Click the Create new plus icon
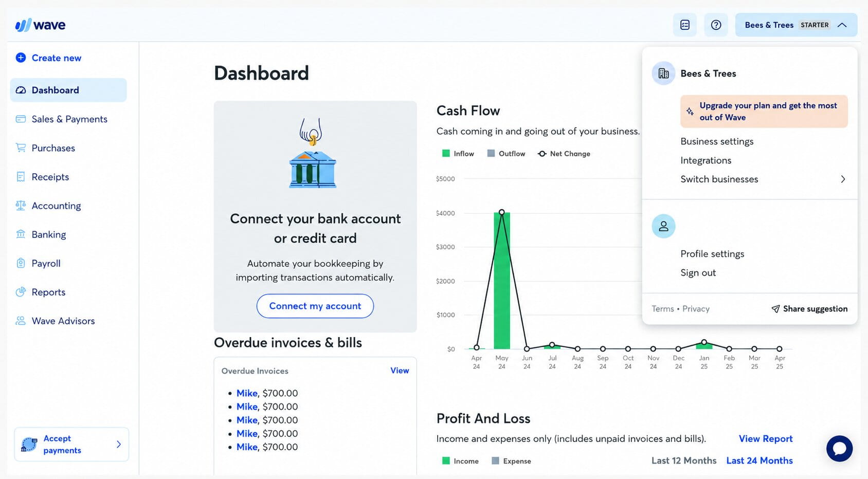 [21, 58]
